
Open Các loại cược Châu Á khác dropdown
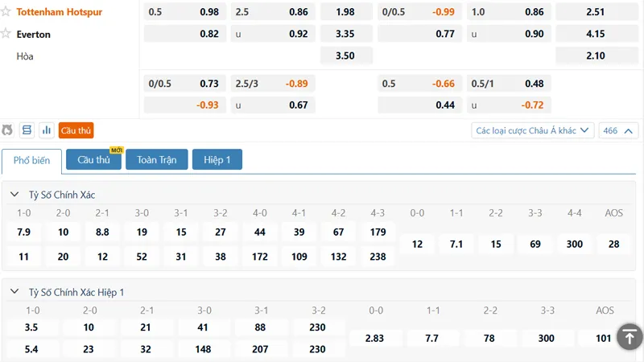tap(533, 130)
